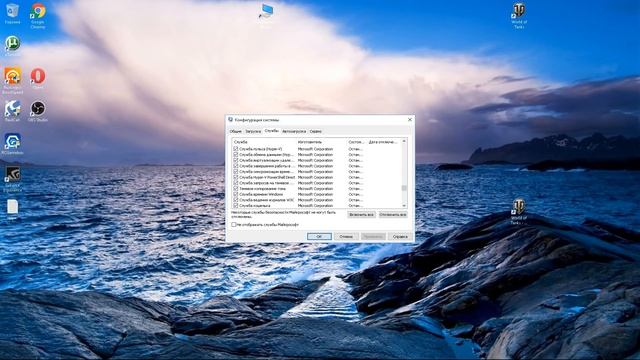Uncheck Служба обмена данными checkbox
Screen dimensions: 640x360
coord(236,155)
